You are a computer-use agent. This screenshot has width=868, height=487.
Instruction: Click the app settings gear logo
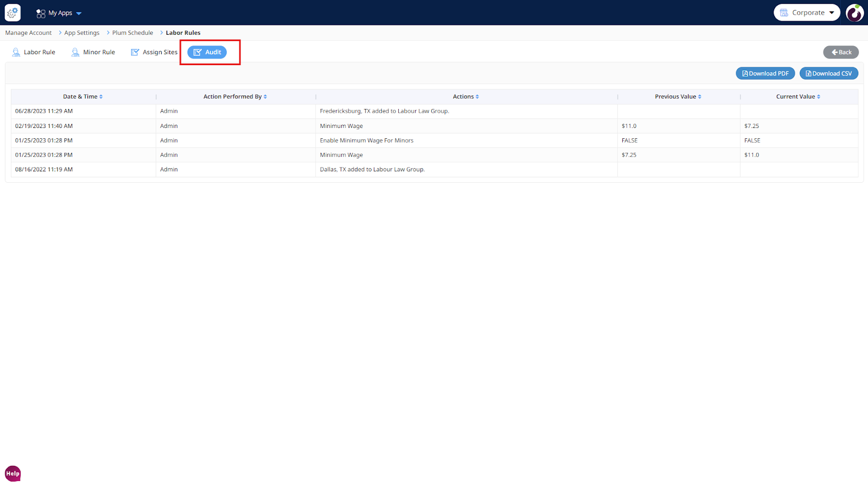[12, 12]
